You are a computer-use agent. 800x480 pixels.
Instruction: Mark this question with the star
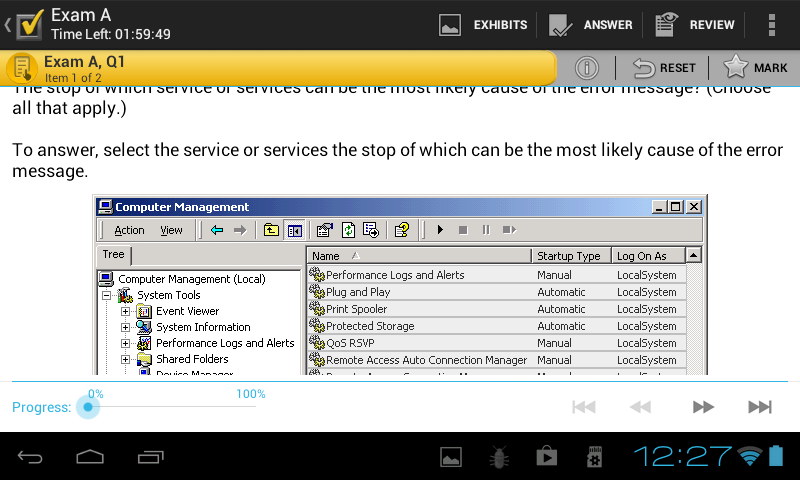tap(756, 68)
